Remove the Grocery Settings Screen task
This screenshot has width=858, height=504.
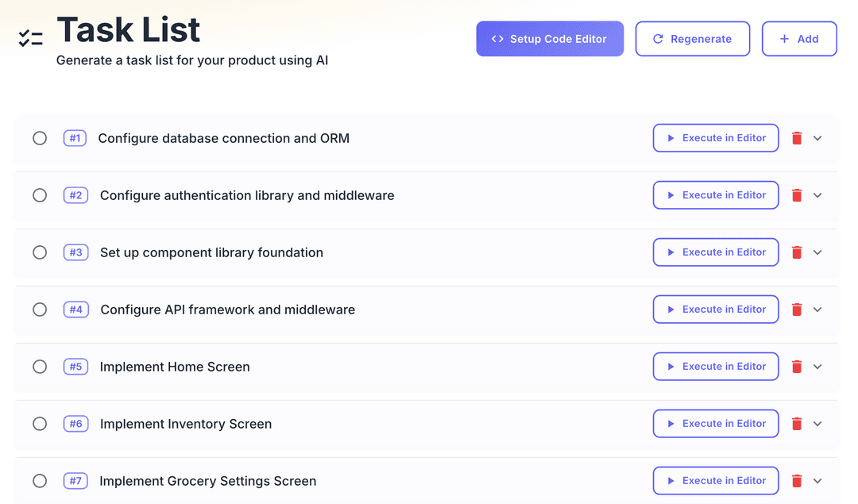coord(797,481)
